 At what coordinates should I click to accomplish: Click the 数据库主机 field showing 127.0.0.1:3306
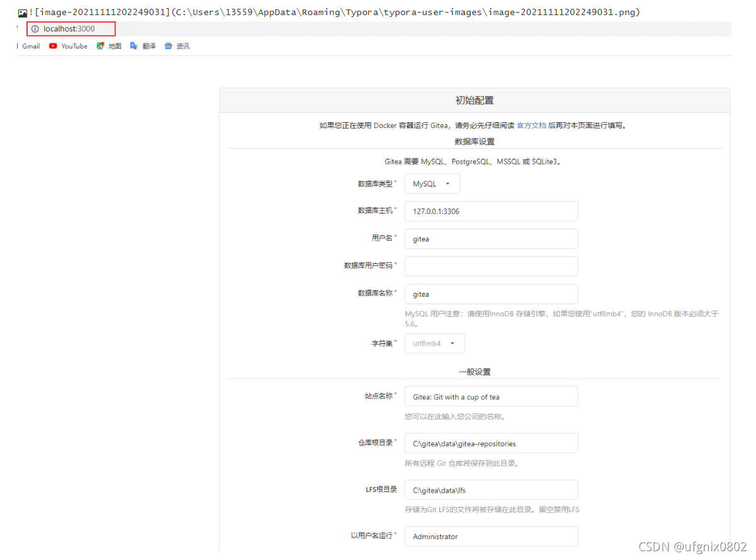[x=491, y=211]
